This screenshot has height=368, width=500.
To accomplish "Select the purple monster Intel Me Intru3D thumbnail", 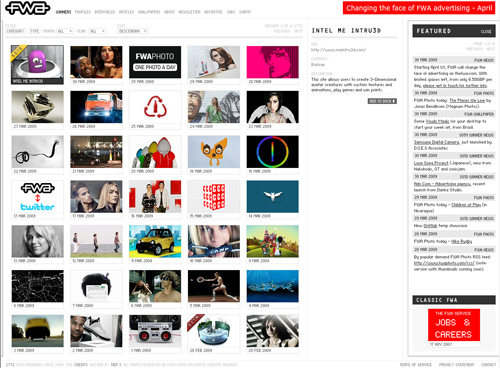I will pos(37,65).
